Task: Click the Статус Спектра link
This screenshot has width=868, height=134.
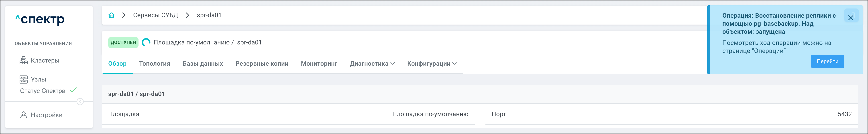Action: tap(43, 91)
